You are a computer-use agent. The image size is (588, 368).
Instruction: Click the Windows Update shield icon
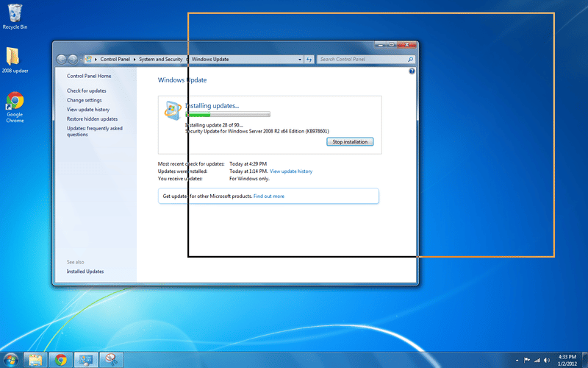click(x=173, y=111)
